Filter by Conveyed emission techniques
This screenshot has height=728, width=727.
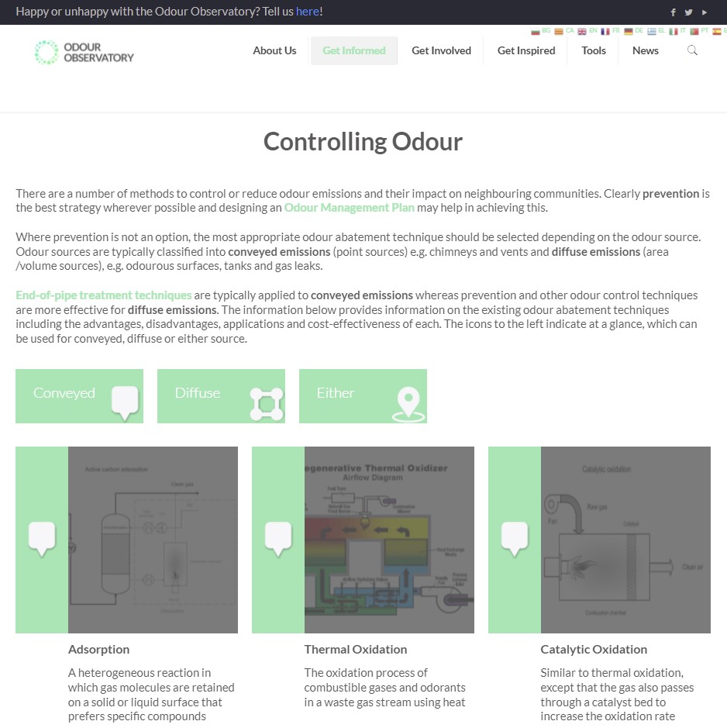pyautogui.click(x=79, y=395)
